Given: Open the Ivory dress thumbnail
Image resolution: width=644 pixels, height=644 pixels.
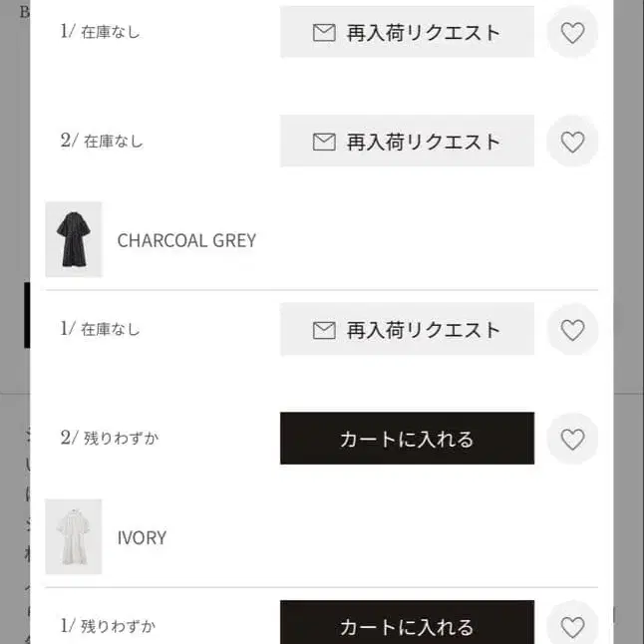Looking at the screenshot, I should click(x=74, y=536).
